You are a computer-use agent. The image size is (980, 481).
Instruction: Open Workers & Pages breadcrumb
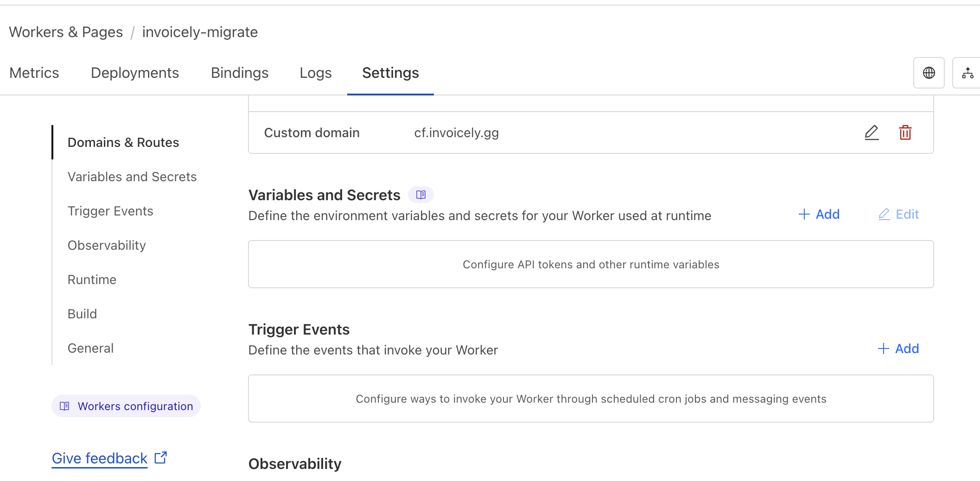click(66, 32)
